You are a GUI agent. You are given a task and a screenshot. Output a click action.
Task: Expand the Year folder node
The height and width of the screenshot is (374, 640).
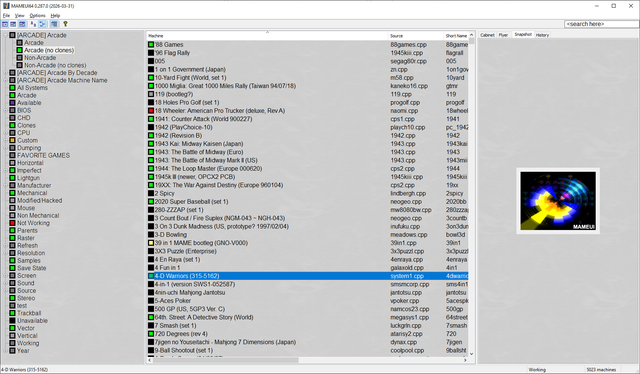point(6,351)
